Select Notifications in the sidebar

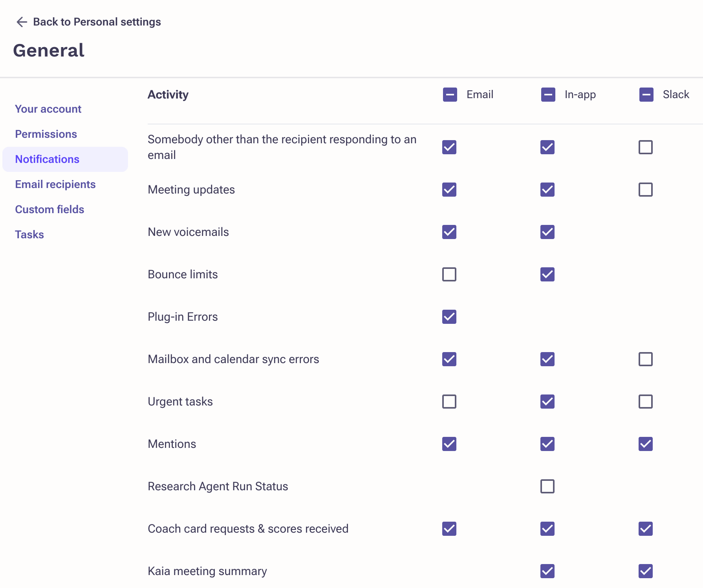point(47,159)
